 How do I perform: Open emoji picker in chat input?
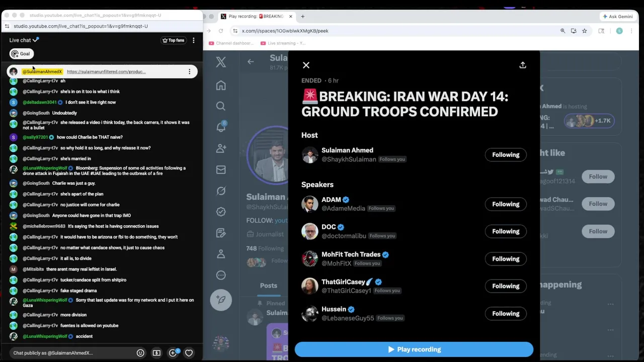coord(140,353)
